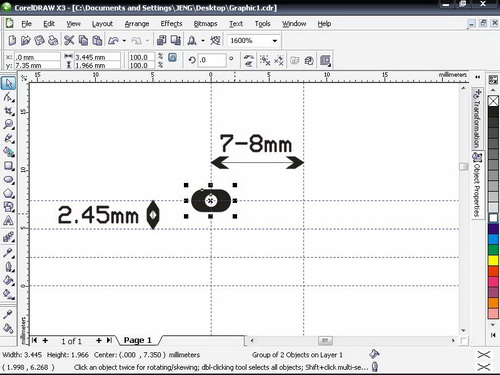Open the zoom level 1600% dropdown
Screen dimensions: 500x375
(x=275, y=41)
